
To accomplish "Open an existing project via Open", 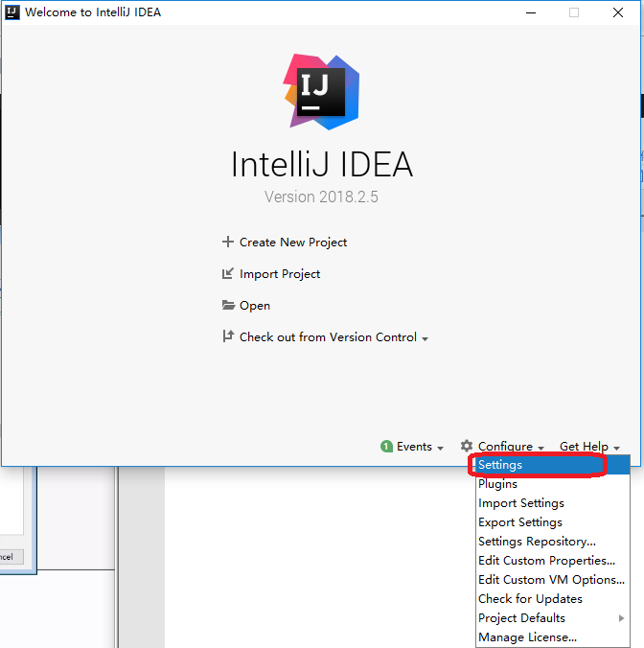I will point(255,306).
